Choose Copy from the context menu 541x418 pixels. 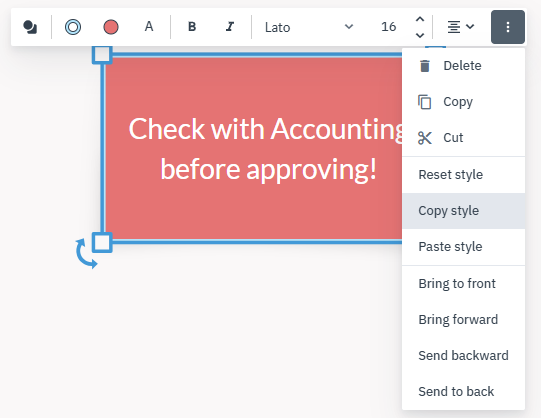click(463, 102)
